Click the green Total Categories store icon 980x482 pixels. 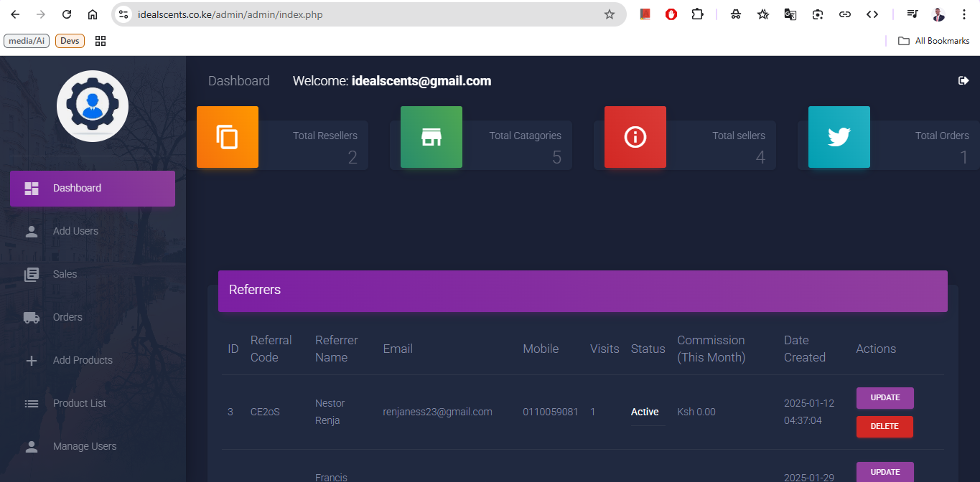(431, 137)
